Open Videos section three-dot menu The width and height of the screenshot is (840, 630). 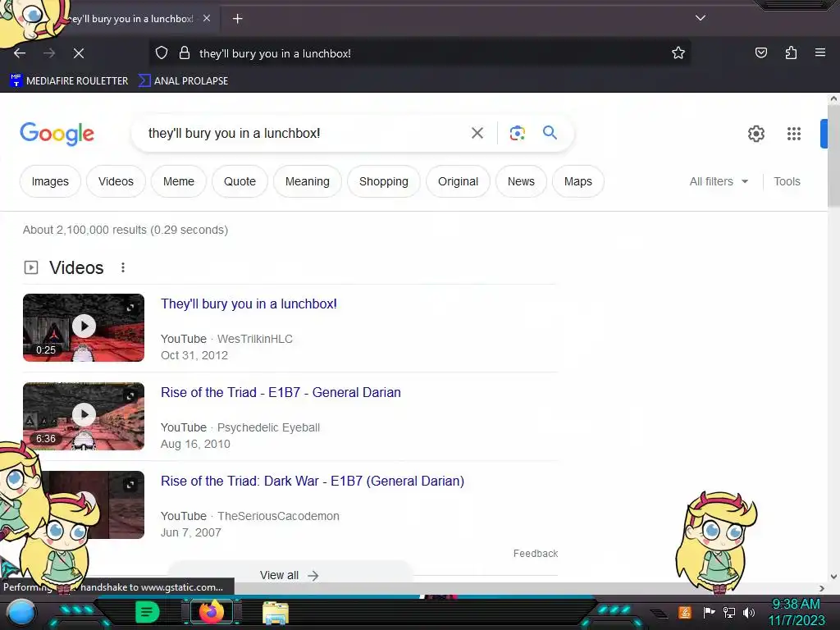[123, 267]
